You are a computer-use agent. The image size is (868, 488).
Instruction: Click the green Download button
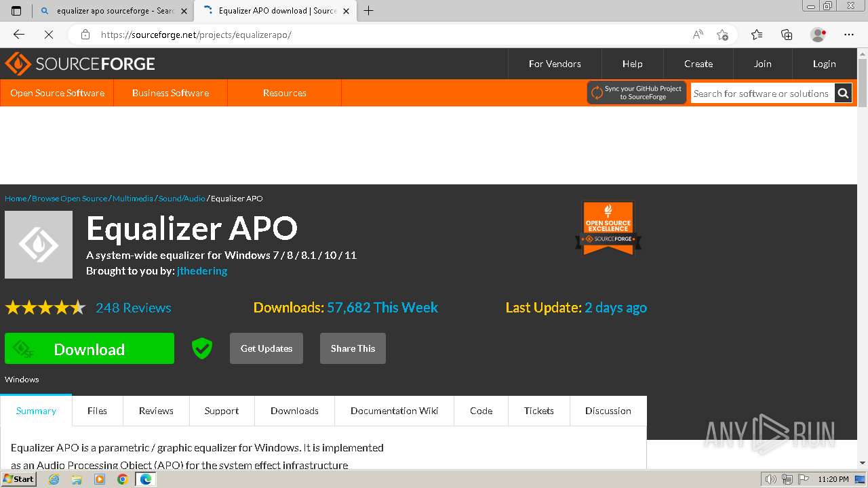(x=90, y=348)
